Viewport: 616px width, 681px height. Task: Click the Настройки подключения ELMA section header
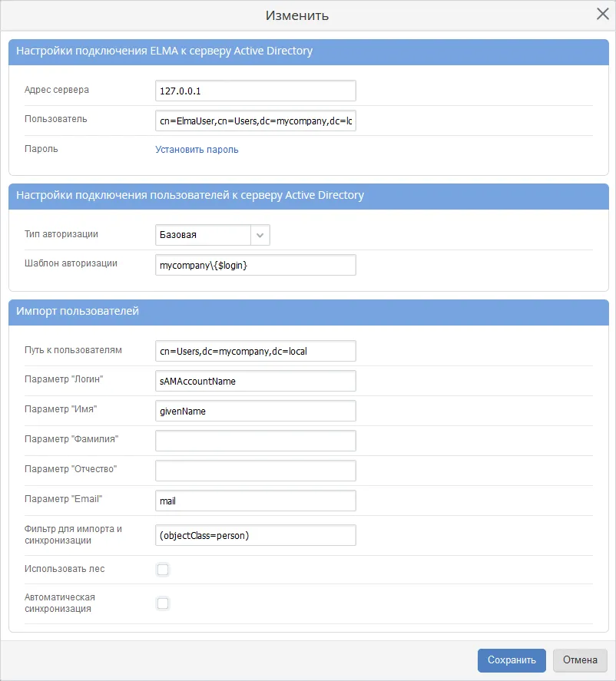click(x=308, y=51)
